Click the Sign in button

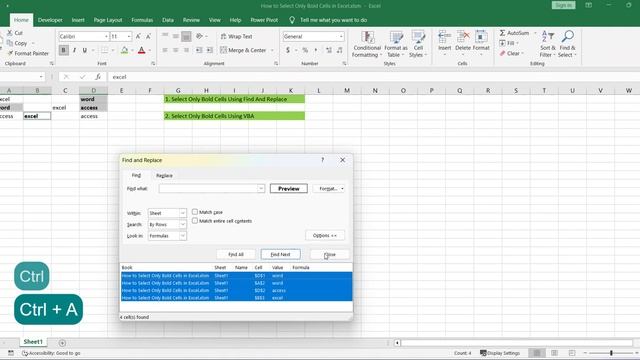pyautogui.click(x=563, y=5)
